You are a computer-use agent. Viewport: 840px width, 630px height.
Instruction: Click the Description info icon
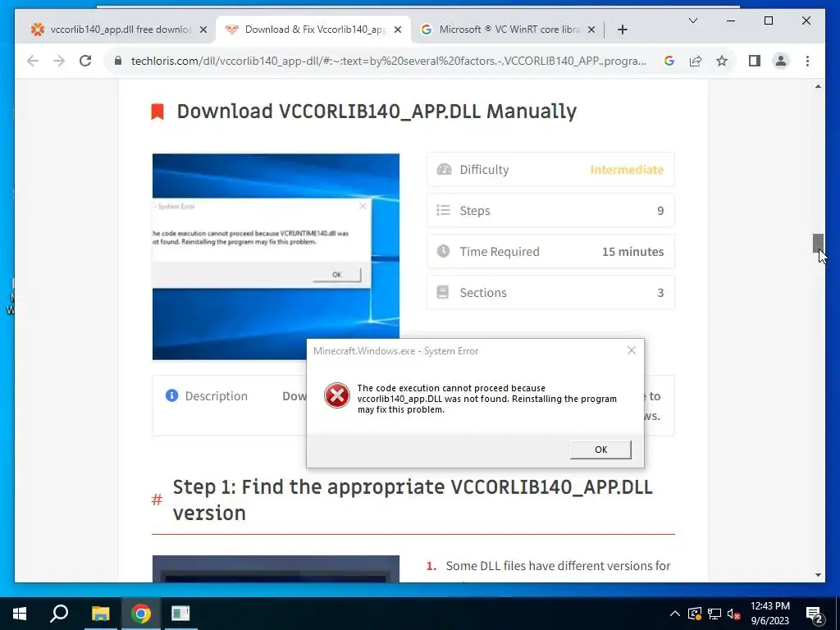click(172, 395)
